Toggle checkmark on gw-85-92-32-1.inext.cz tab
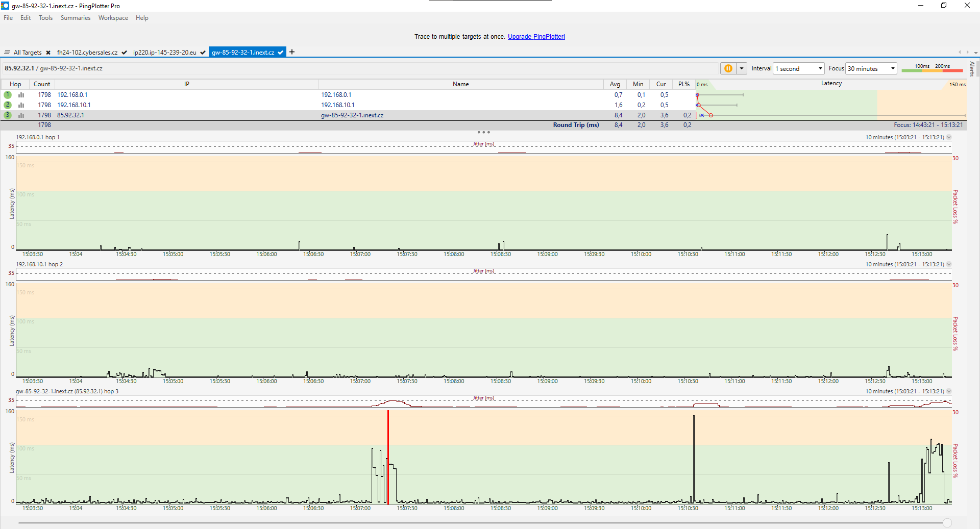This screenshot has height=529, width=980. coord(280,53)
